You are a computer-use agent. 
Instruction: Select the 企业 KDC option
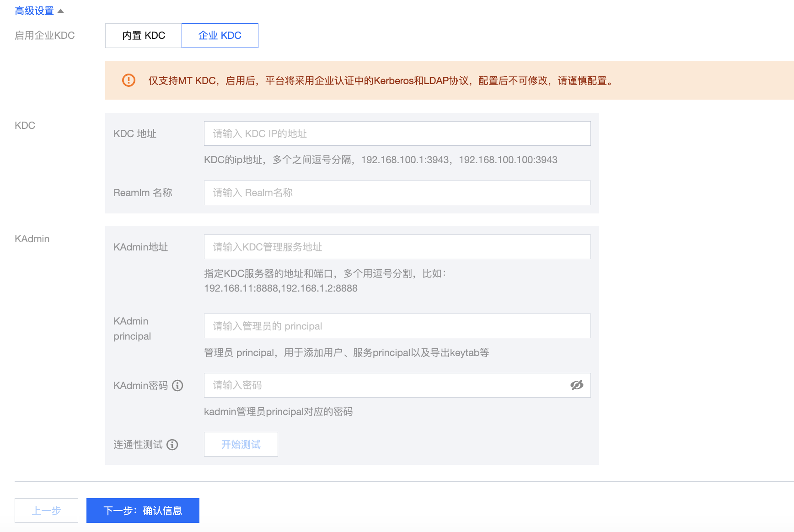(220, 36)
